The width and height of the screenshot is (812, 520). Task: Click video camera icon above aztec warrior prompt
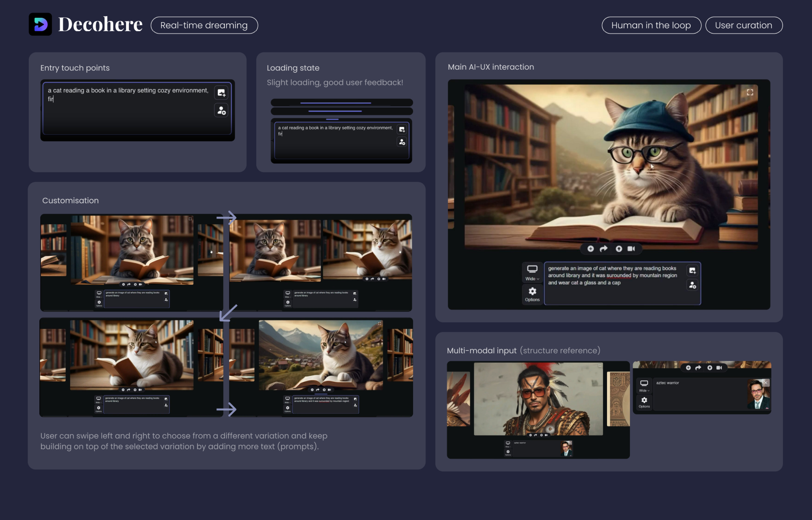click(719, 368)
